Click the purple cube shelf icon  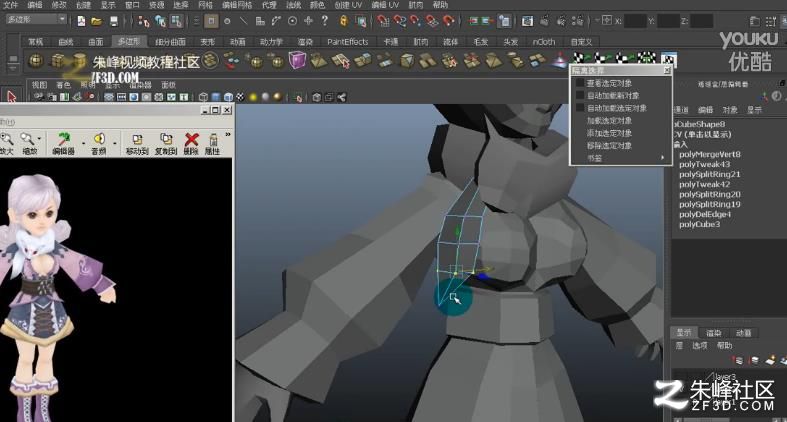coord(297,61)
